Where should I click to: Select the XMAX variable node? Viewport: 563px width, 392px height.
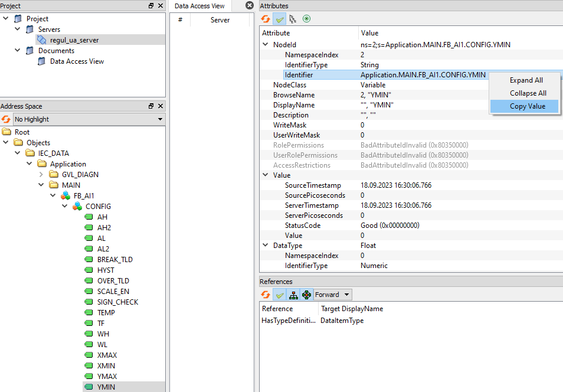pos(106,355)
